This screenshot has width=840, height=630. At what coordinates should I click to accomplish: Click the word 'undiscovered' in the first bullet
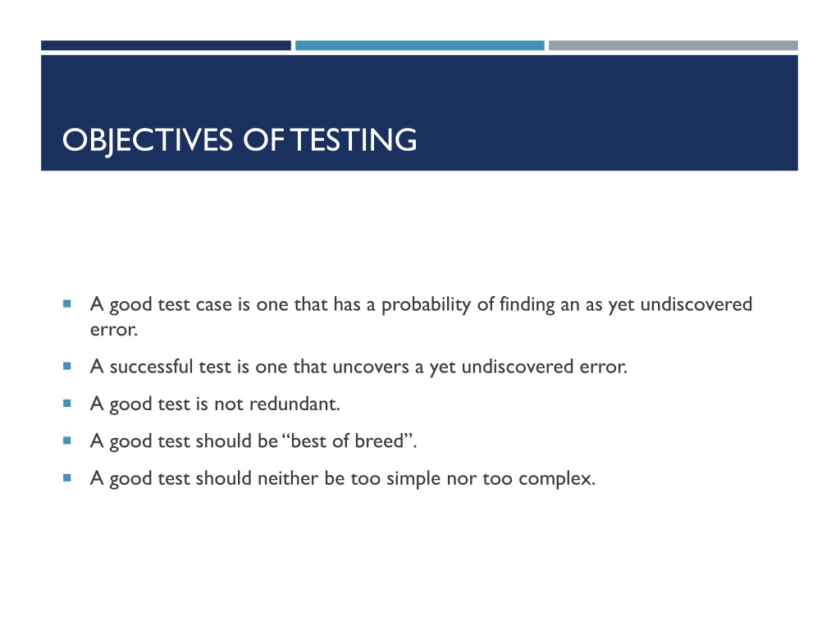click(696, 304)
